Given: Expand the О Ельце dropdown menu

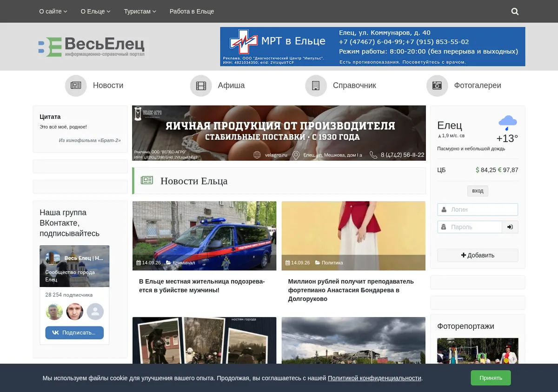Looking at the screenshot, I should [95, 11].
